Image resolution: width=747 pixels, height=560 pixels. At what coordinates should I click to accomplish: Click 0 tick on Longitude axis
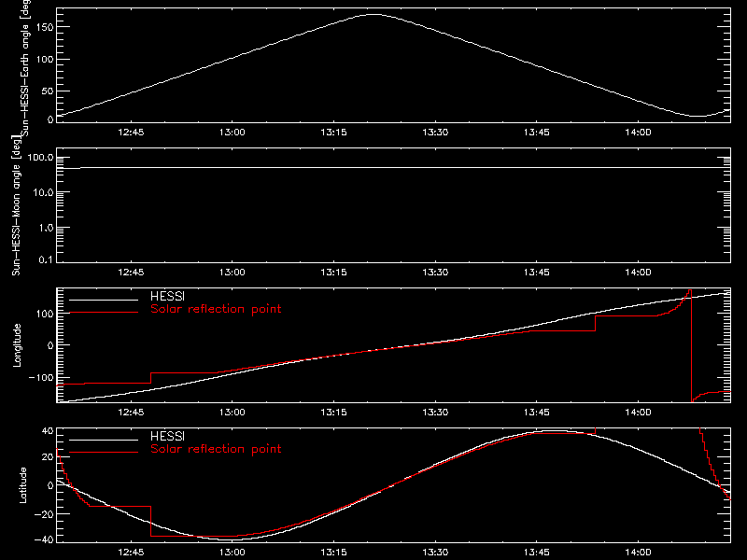(50, 345)
